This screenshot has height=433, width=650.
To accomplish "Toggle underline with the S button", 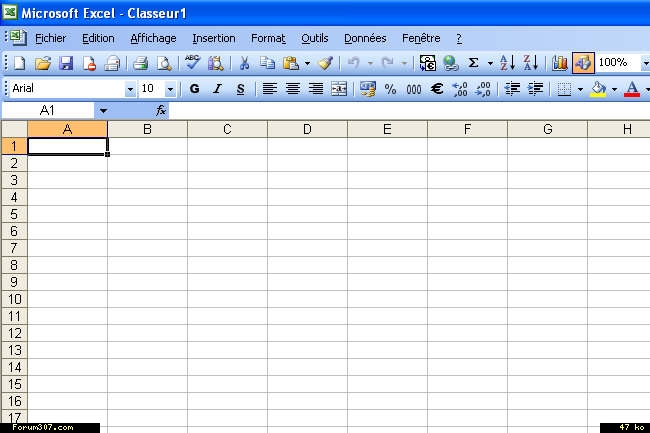I will click(240, 89).
